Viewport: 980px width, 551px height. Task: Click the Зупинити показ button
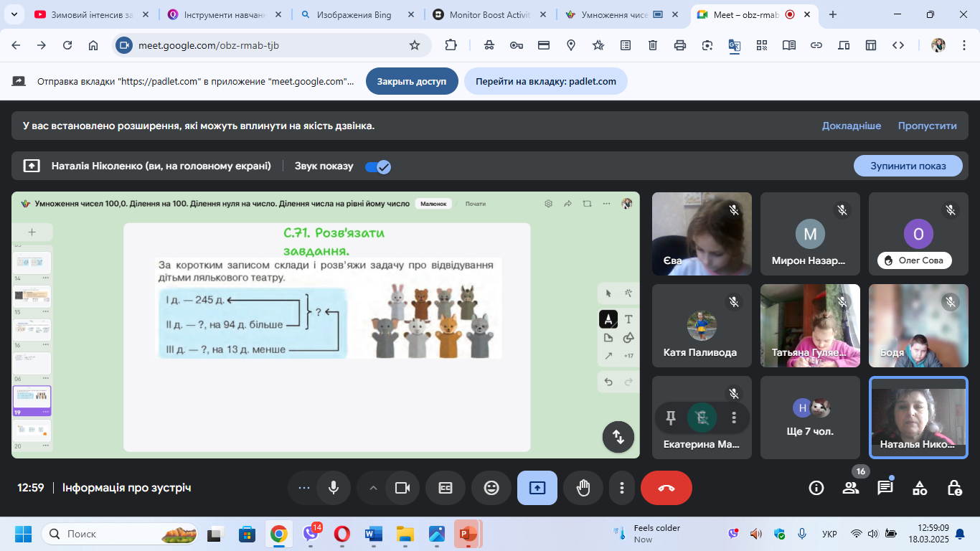(908, 166)
